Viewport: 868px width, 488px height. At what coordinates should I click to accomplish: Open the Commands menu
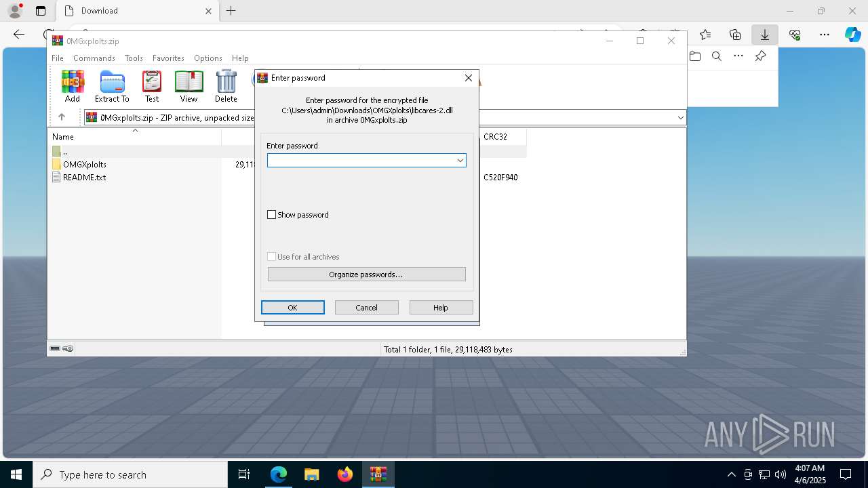coord(94,58)
